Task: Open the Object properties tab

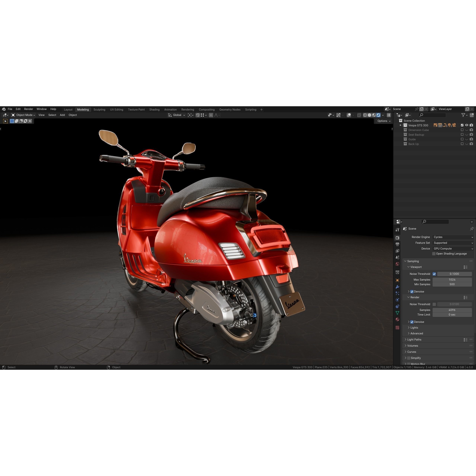Action: pos(397,280)
